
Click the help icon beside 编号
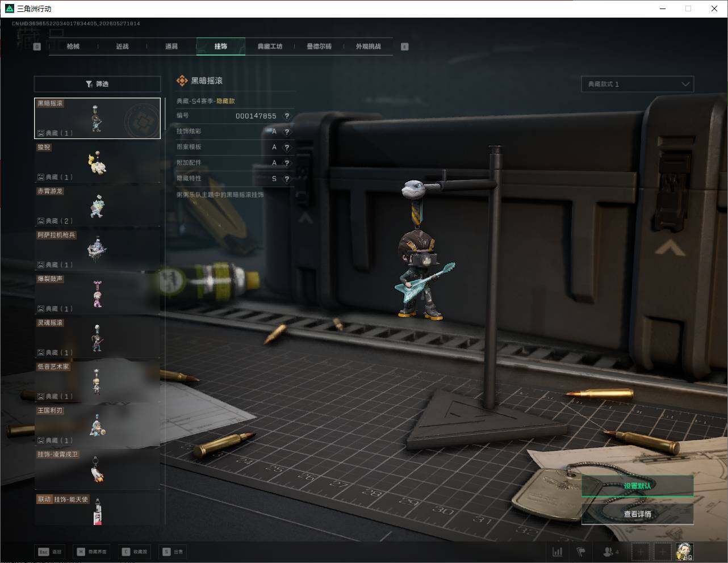coord(287,116)
